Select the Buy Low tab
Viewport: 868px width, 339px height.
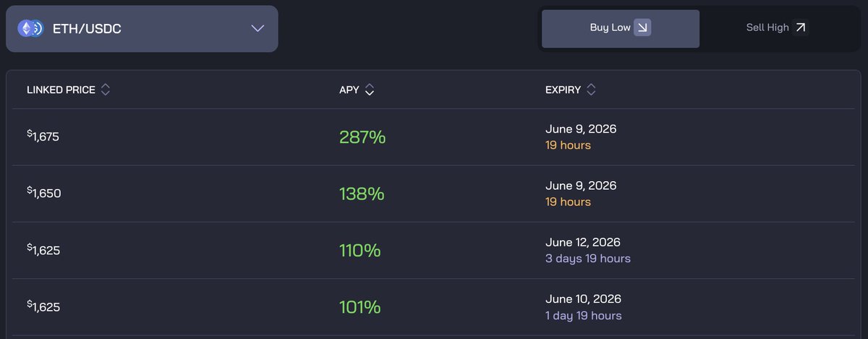pos(621,28)
